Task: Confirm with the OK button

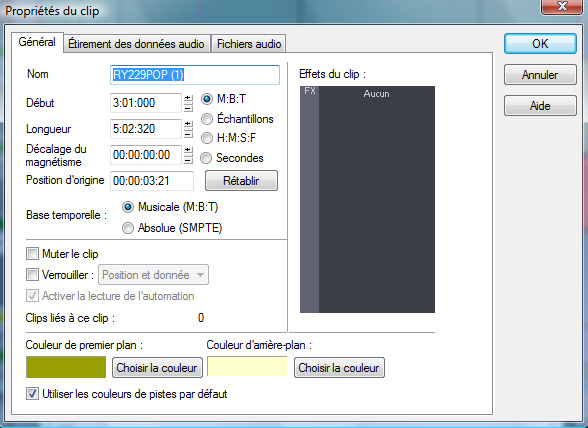Action: pos(540,44)
